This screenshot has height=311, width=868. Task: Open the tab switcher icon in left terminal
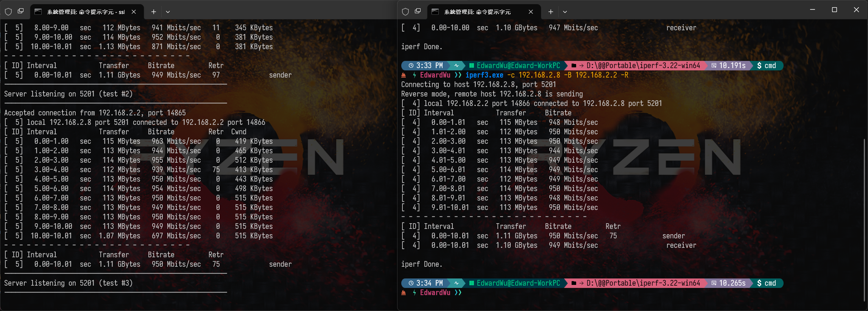pos(21,11)
